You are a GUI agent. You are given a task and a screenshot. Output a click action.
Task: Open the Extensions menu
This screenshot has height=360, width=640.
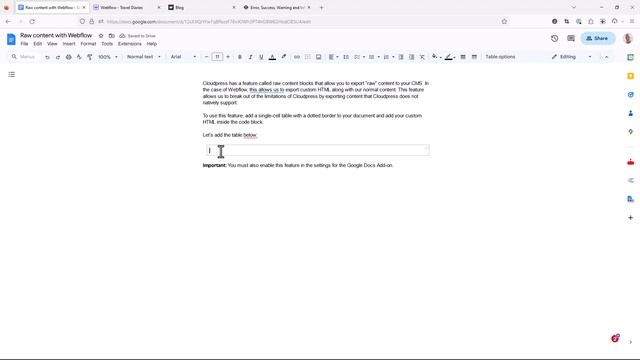[130, 44]
